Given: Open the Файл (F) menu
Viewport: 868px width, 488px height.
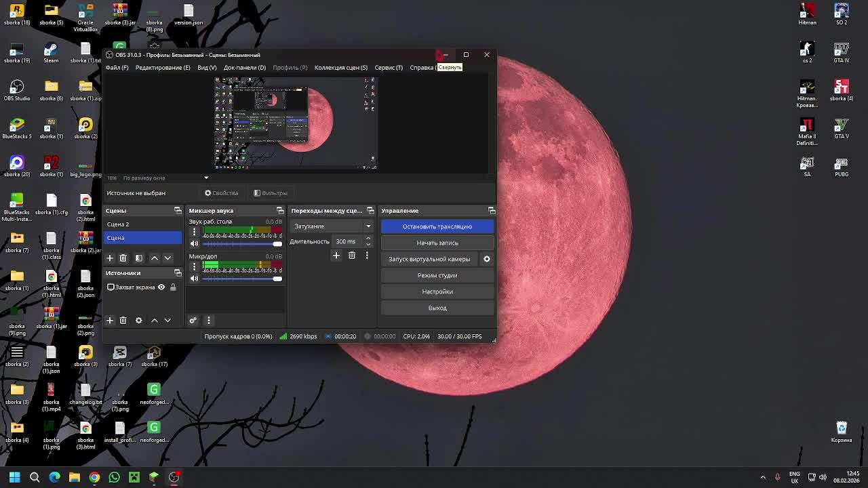Looking at the screenshot, I should [x=117, y=68].
